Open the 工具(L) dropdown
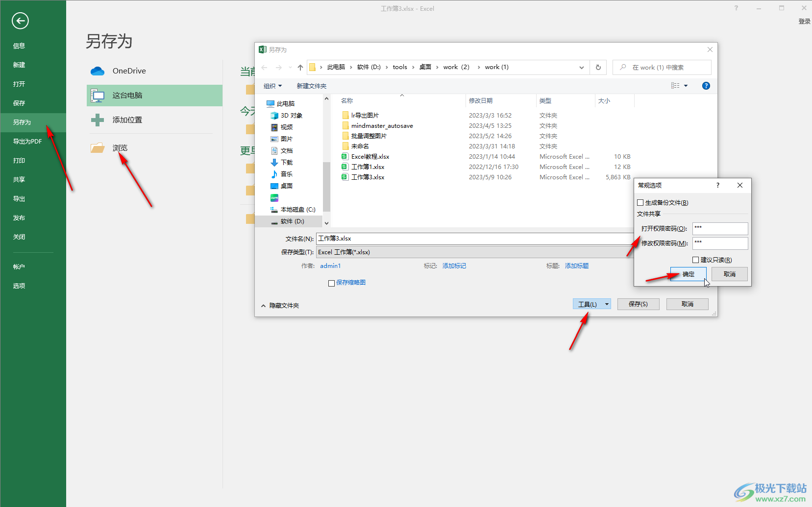This screenshot has height=507, width=812. click(591, 304)
